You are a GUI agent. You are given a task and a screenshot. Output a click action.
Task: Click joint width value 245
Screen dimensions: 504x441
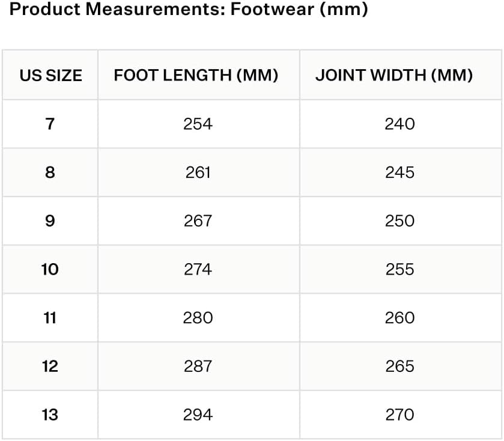[399, 172]
